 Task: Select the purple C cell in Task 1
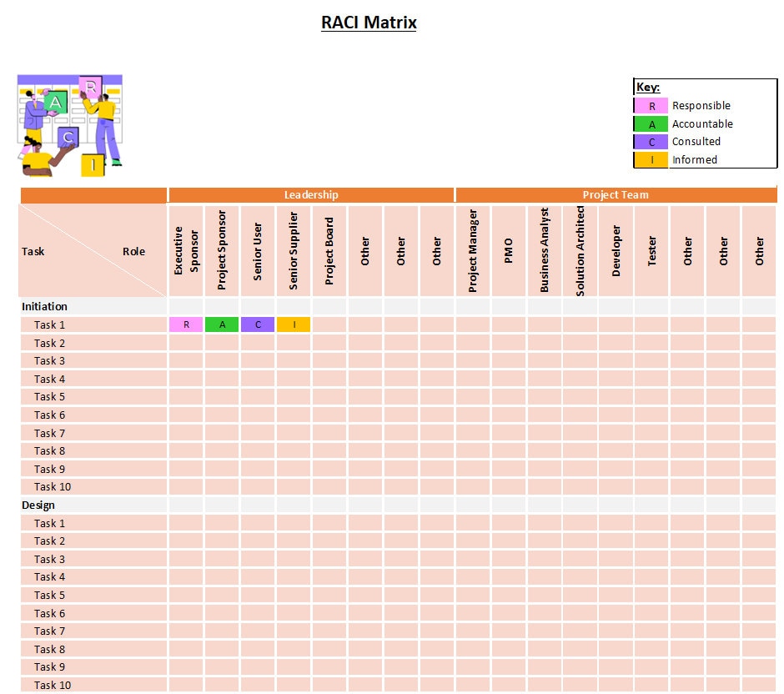tap(257, 324)
